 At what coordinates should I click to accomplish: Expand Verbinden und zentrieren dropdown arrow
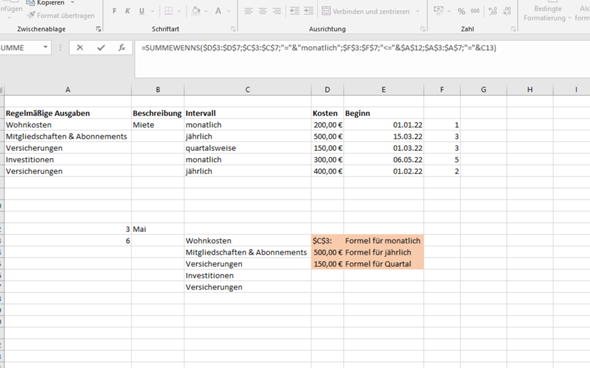(x=418, y=11)
